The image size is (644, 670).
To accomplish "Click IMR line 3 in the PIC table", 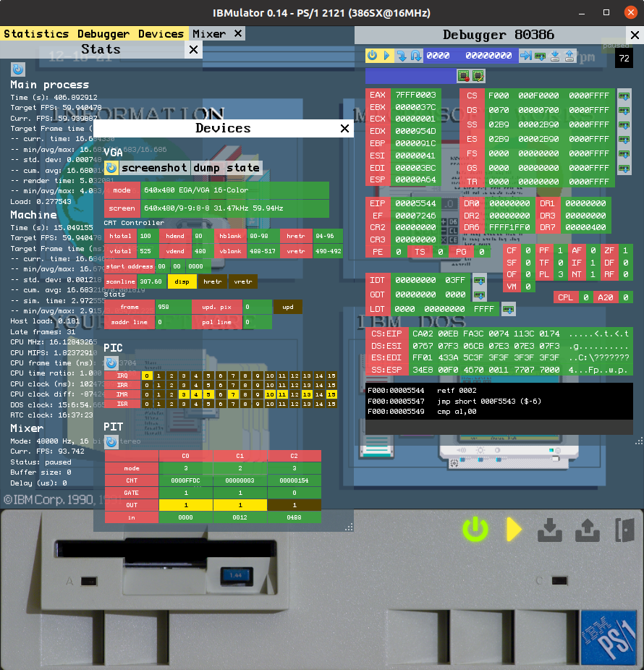I will coord(184,394).
